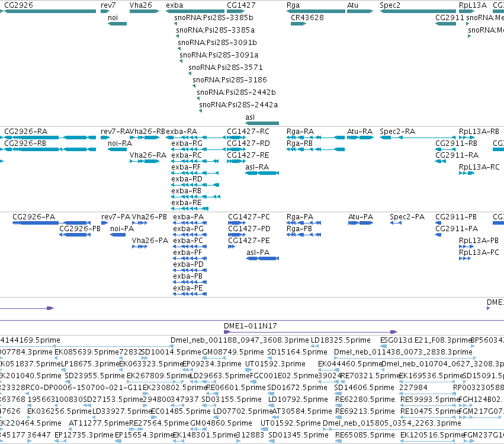Select the rev7 gene label

click(108, 5)
